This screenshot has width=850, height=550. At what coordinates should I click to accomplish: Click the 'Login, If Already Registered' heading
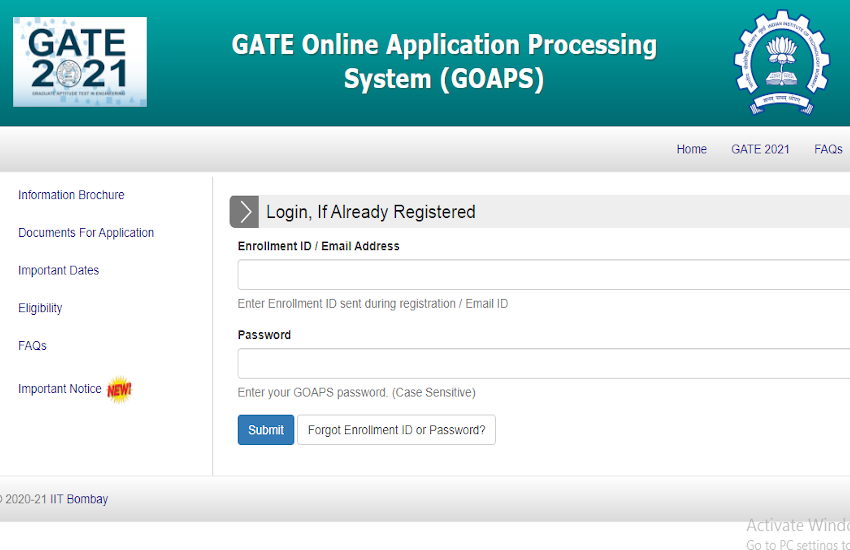(x=371, y=212)
